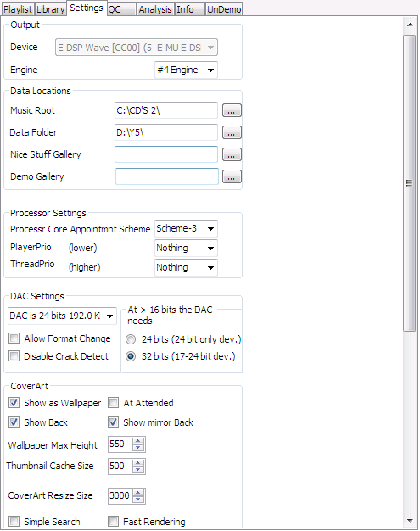Decrease Thumbnail Cache Size with down arrow

point(137,470)
